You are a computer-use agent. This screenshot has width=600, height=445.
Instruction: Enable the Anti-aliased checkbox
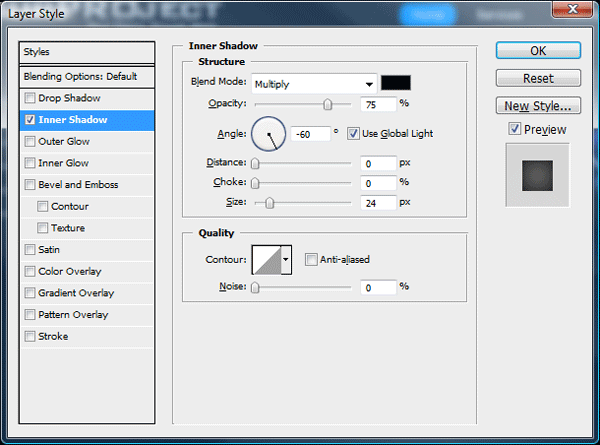[x=311, y=259]
